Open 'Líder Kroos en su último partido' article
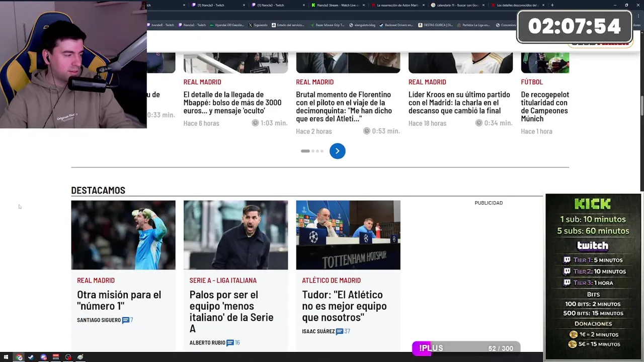The image size is (644, 362). click(459, 103)
